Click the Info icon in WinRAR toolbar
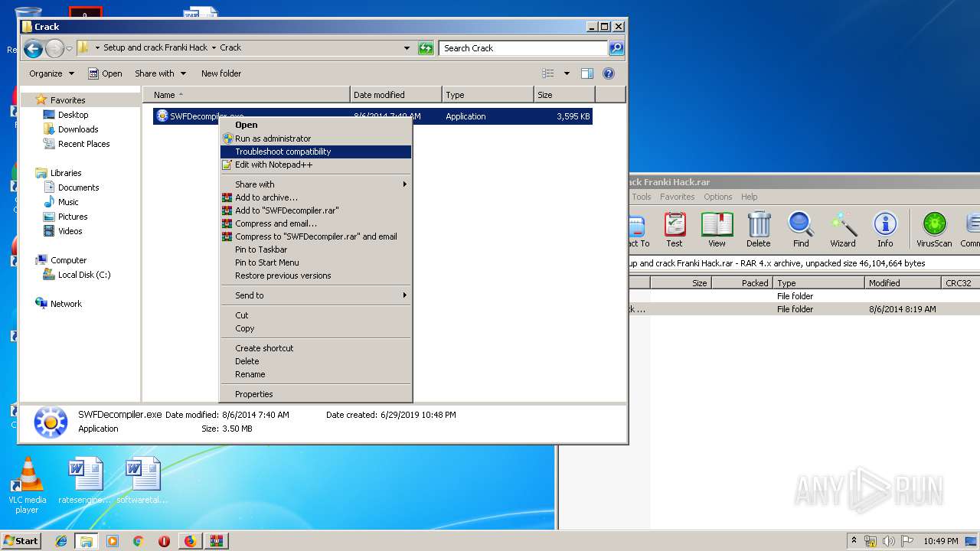 [x=885, y=230]
